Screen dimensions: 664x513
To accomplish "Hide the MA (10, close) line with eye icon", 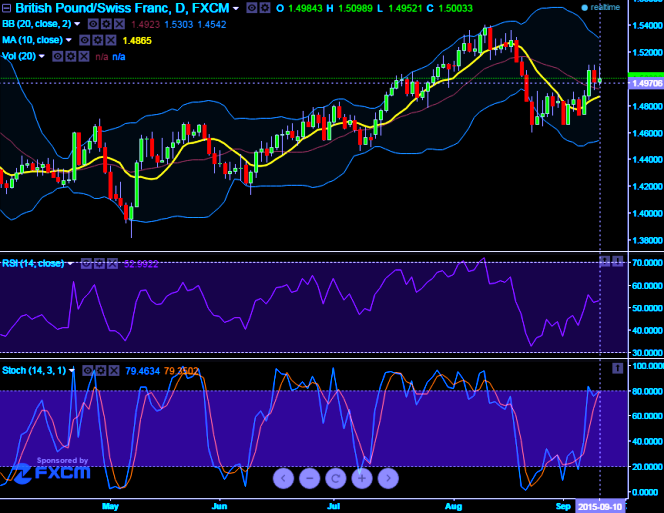I will click(85, 40).
